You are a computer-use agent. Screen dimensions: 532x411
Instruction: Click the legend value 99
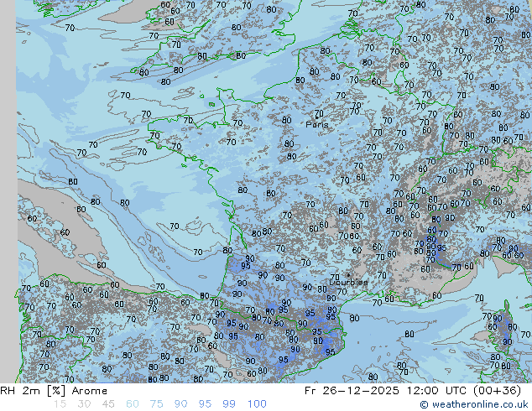[x=229, y=404]
